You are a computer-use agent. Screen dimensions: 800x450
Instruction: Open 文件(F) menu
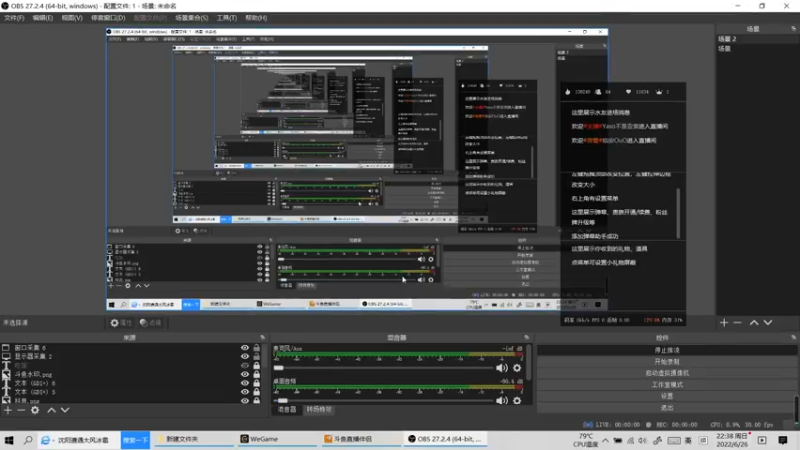[x=14, y=18]
